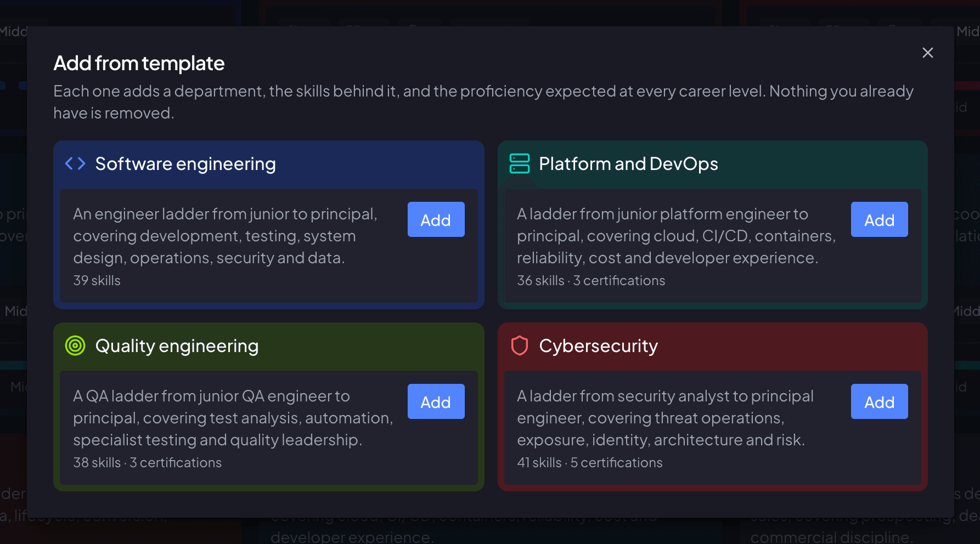Add the Quality engineering template
Image resolution: width=980 pixels, height=544 pixels.
pos(436,401)
